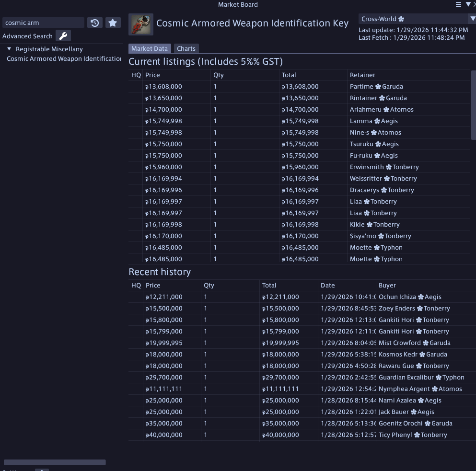Select Kosmos Kedr Garuda history row
Viewport: 476px width, 471px height.
[302, 355]
